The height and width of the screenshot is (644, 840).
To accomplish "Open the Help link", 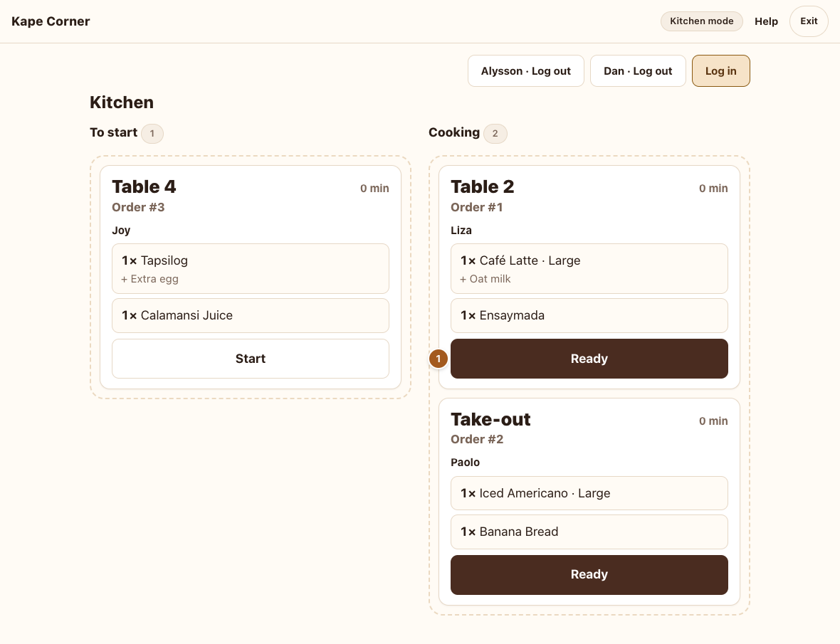I will pyautogui.click(x=766, y=21).
